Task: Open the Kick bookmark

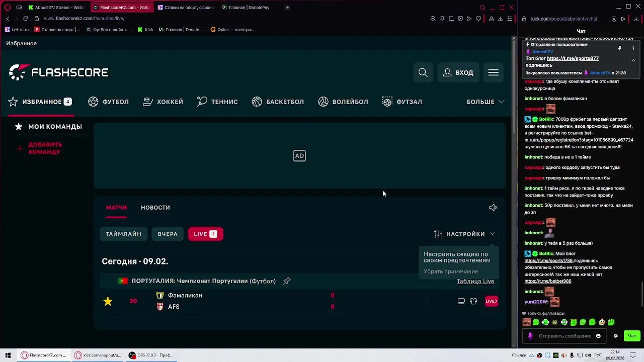Action: [145, 30]
